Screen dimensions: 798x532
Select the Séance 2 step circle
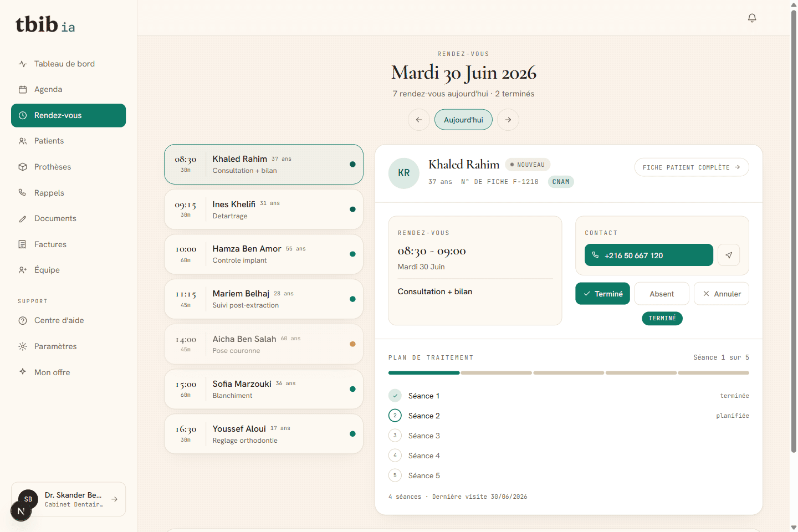coord(395,416)
